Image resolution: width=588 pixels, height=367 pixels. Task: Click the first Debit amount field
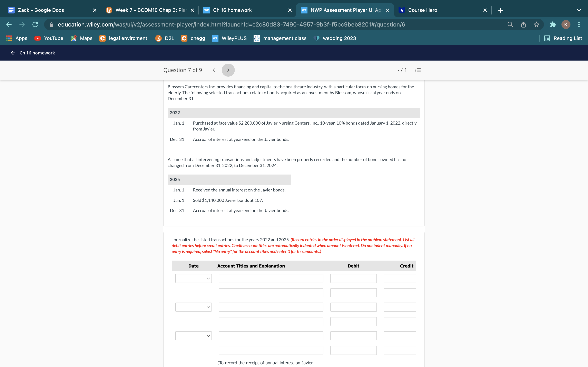[x=353, y=278]
